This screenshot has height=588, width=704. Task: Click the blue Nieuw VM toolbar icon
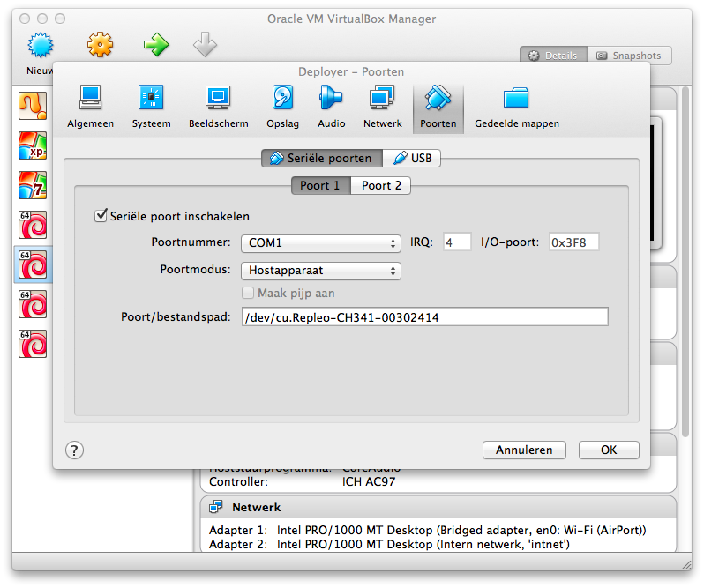tap(41, 45)
